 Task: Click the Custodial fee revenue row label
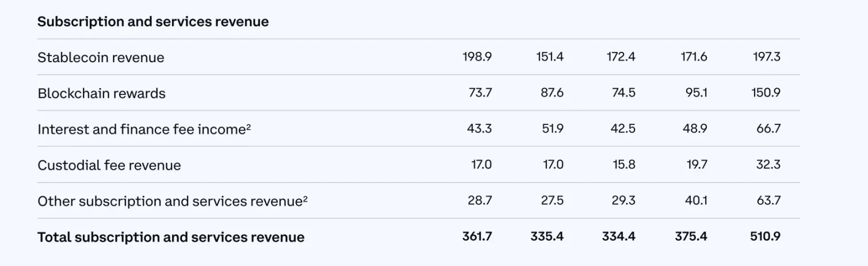[109, 166]
